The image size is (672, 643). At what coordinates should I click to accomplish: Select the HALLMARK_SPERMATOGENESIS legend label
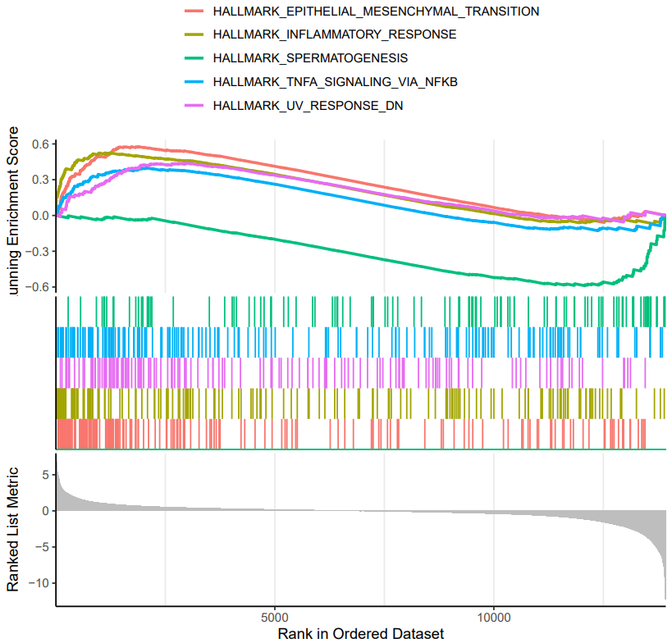[x=310, y=58]
